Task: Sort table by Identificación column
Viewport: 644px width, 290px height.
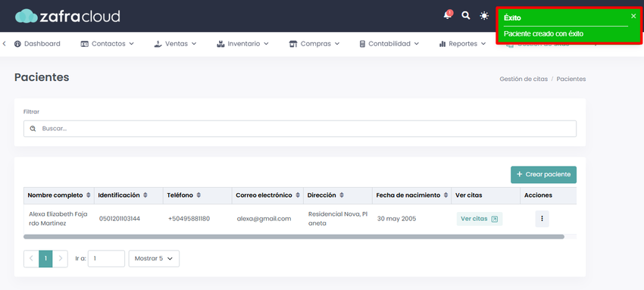Action: click(145, 195)
